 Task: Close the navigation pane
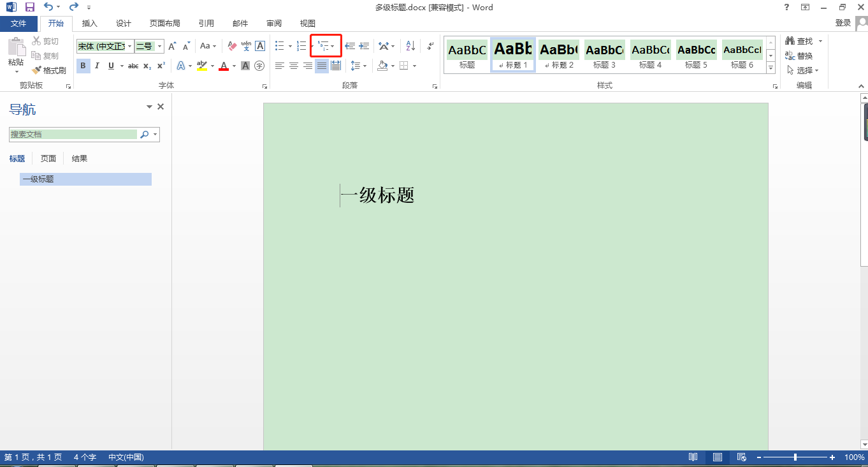161,107
